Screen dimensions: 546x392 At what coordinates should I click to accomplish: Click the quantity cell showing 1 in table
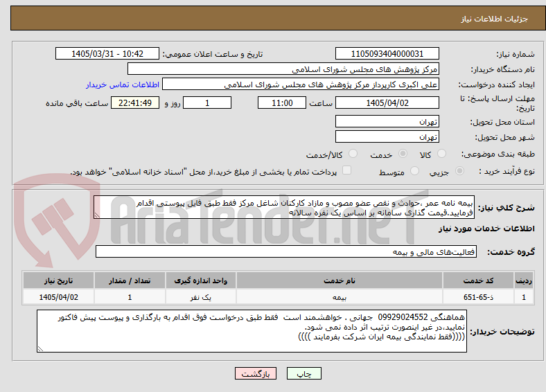(130, 297)
